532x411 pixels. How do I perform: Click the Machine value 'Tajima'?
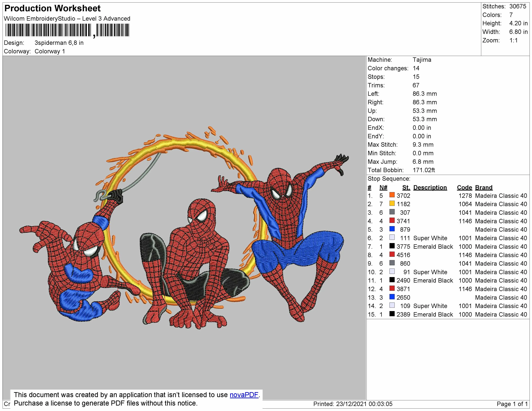(422, 60)
